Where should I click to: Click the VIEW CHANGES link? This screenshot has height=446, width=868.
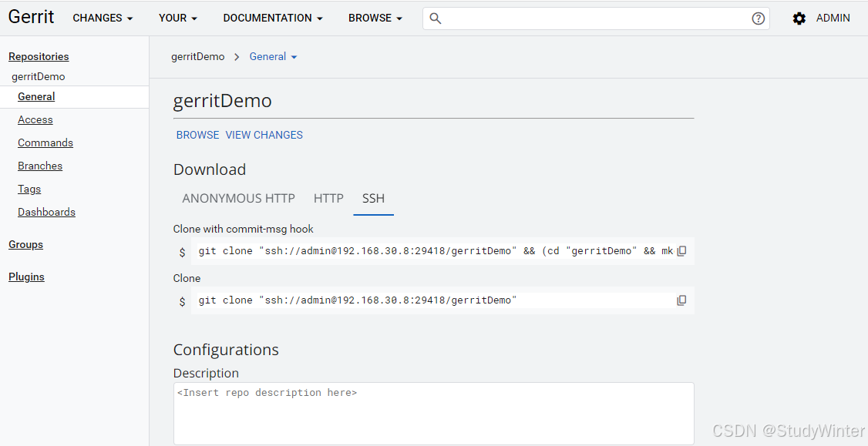click(264, 135)
